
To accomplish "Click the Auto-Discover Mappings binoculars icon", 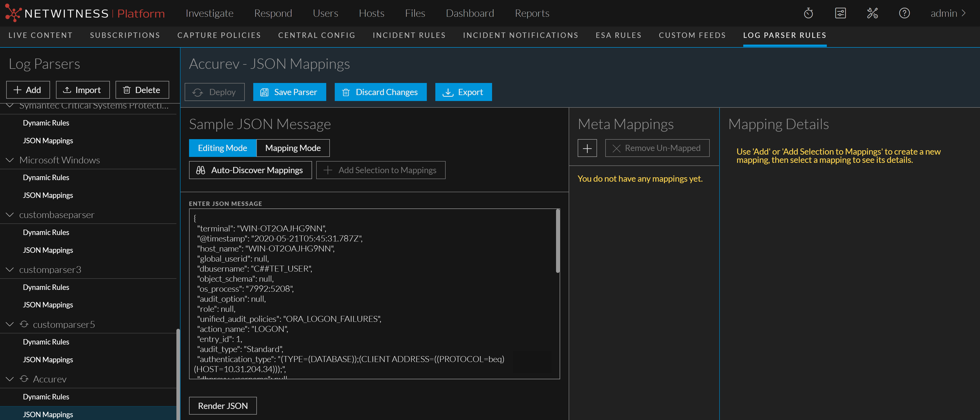I will pos(201,170).
